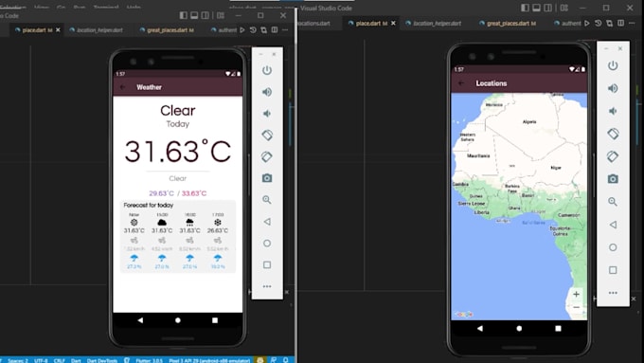Image resolution: width=644 pixels, height=363 pixels.
Task: Tap Android home button on Locations phone
Action: (519, 328)
